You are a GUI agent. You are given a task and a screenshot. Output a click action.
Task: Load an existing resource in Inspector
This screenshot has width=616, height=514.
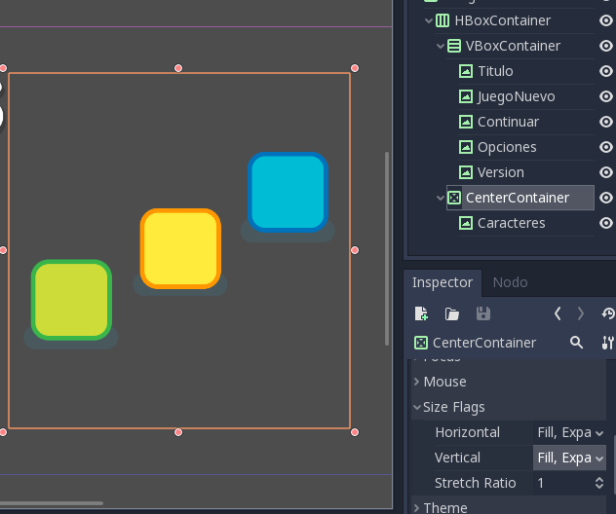pyautogui.click(x=452, y=314)
